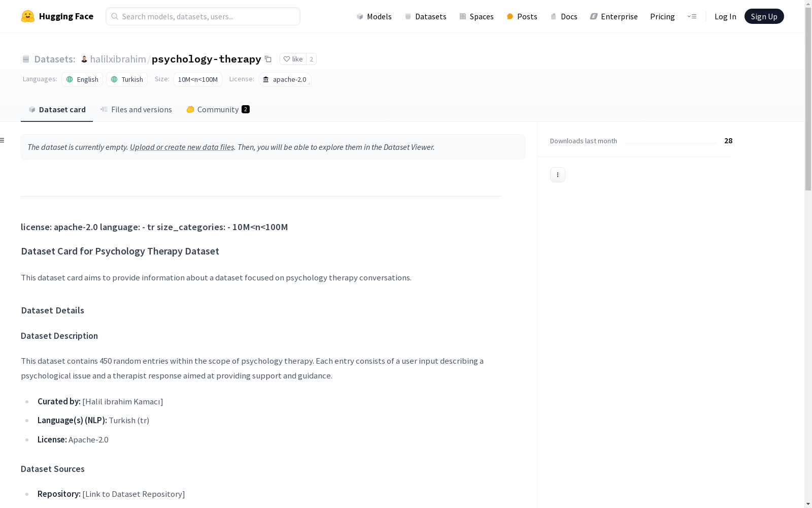
Task: Click the Downloads last month count 28
Action: [x=728, y=141]
